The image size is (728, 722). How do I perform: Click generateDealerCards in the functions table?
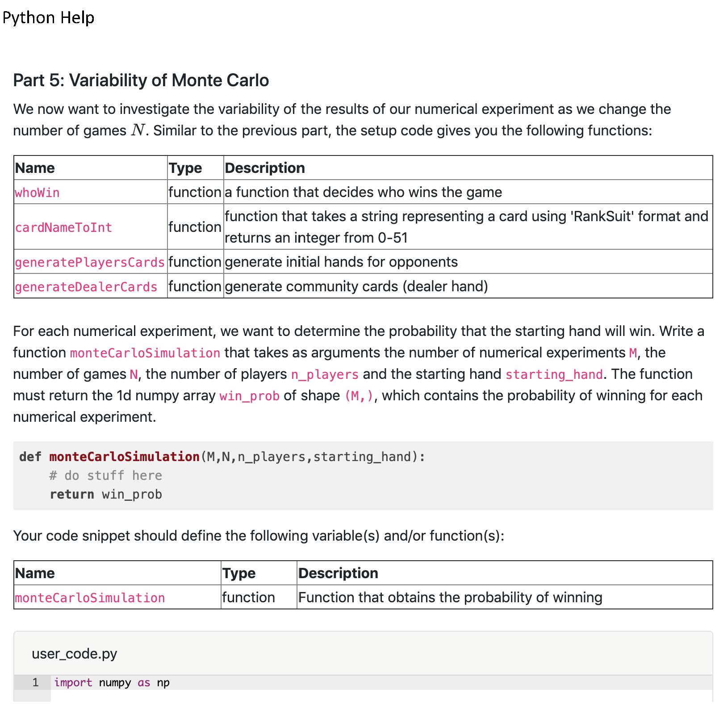[x=86, y=287]
